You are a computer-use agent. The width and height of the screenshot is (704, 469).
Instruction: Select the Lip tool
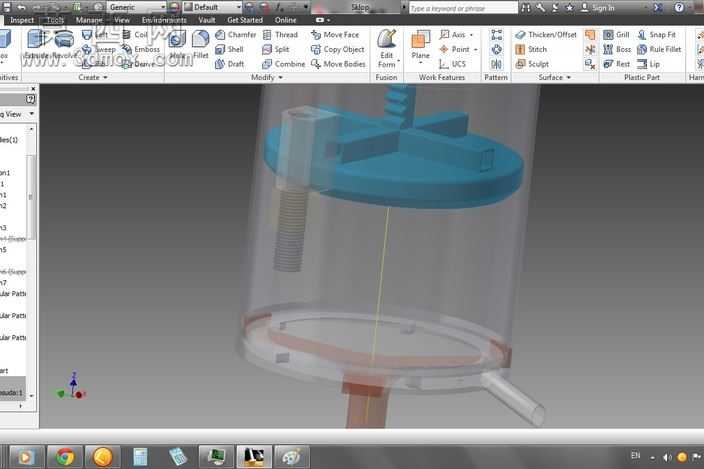click(x=648, y=64)
